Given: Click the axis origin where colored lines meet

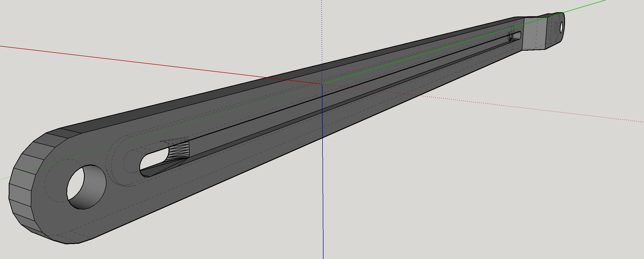Looking at the screenshot, I should coord(322,84).
